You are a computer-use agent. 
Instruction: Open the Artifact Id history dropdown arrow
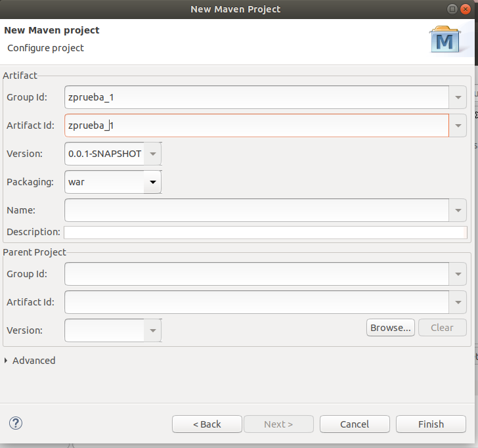(x=458, y=125)
